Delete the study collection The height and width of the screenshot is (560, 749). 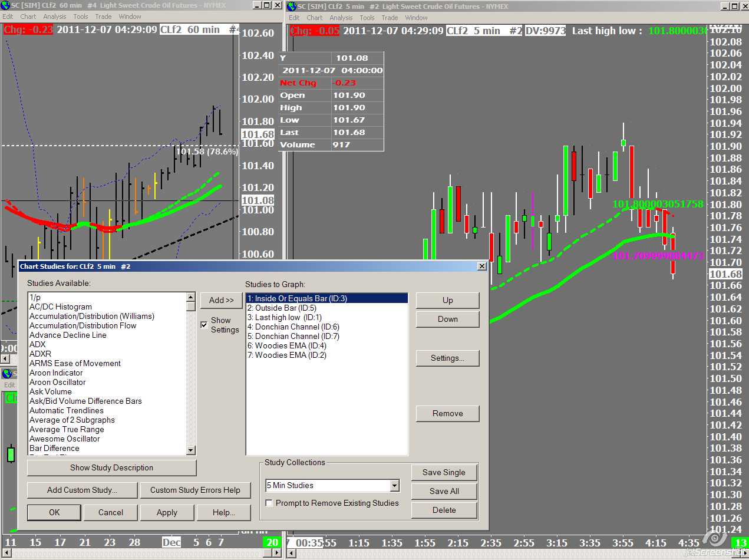click(444, 510)
